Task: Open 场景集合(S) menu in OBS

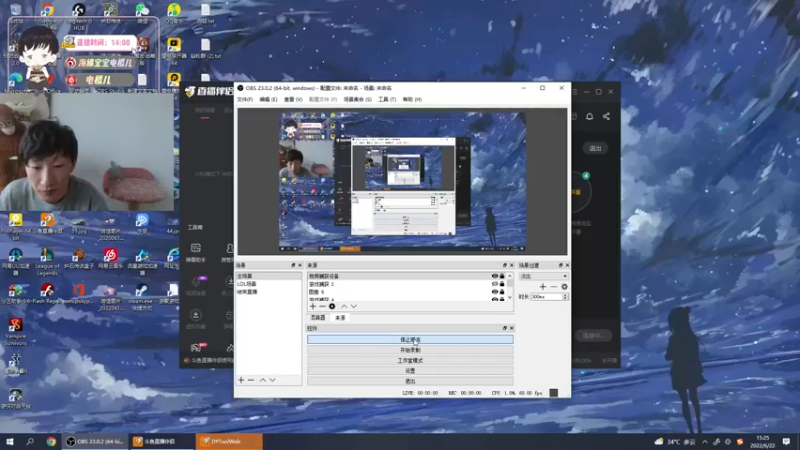Action: point(358,99)
